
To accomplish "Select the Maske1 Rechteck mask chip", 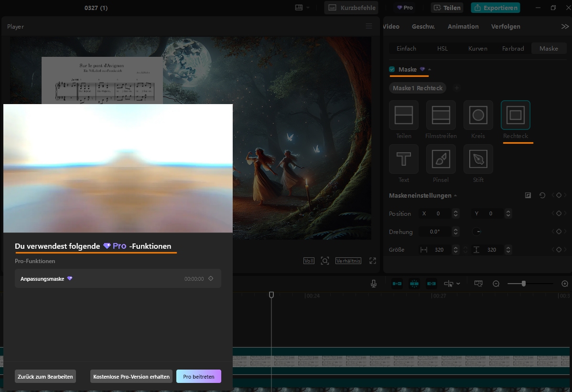I will pos(417,88).
